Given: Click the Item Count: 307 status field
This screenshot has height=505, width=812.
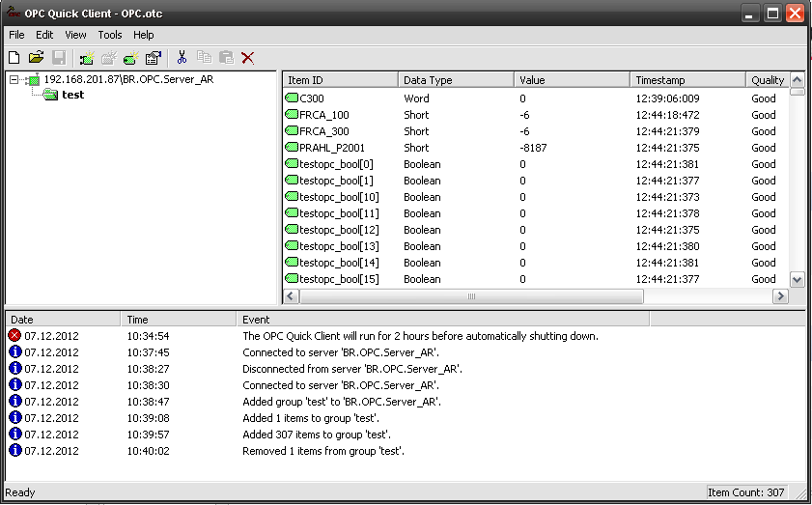Looking at the screenshot, I should (746, 492).
